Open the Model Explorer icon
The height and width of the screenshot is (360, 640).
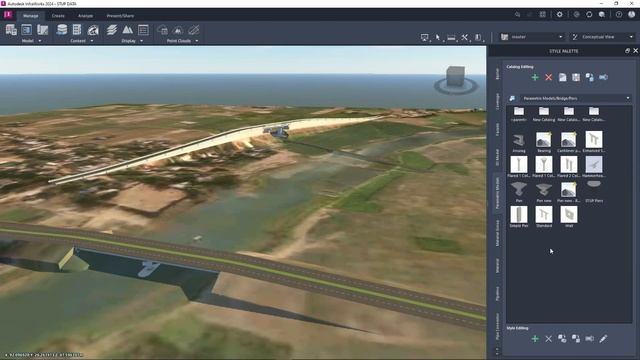[27, 30]
